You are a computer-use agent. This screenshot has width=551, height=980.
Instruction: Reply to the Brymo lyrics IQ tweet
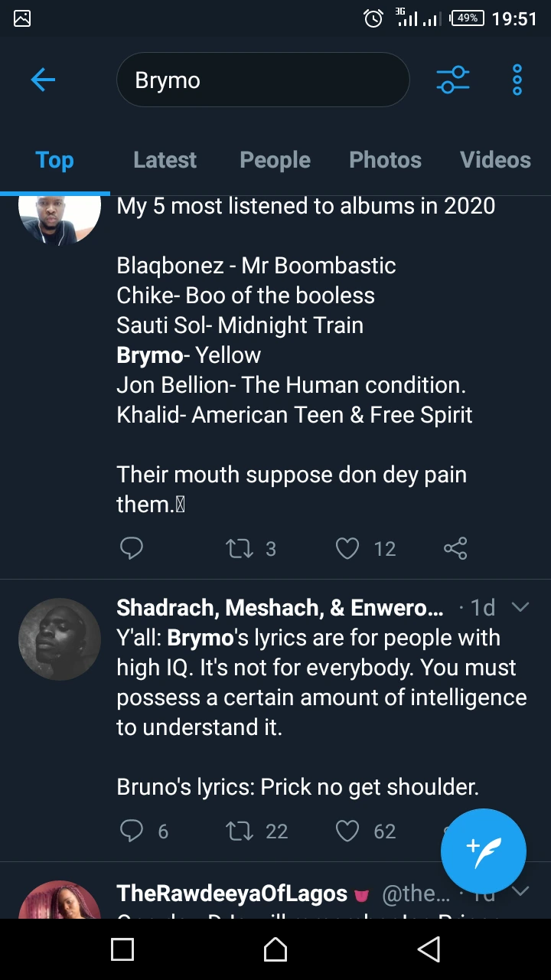coord(132,831)
